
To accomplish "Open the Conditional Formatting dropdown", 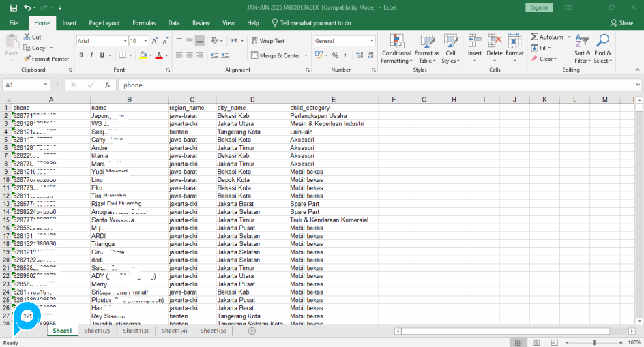I will [396, 49].
